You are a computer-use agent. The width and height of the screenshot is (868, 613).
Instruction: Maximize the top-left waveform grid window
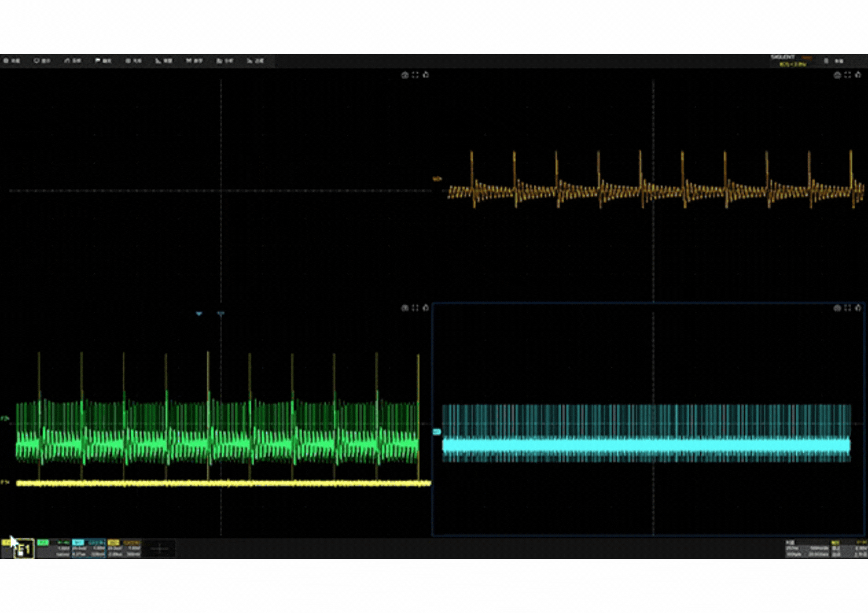coord(415,75)
